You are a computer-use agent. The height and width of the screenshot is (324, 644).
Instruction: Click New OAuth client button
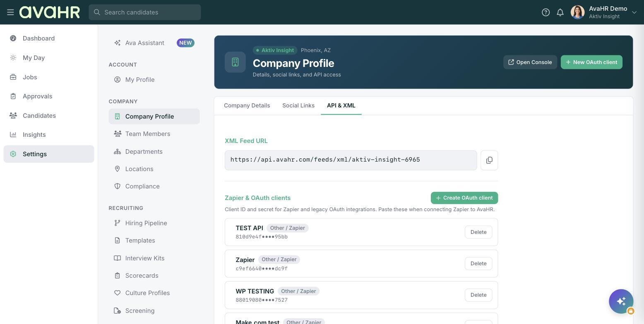(x=591, y=62)
